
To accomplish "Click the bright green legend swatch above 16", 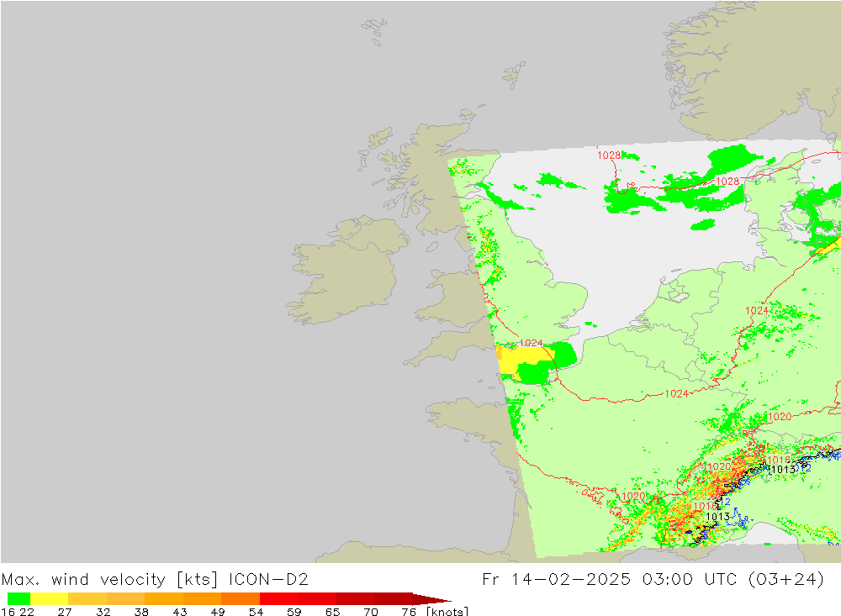I will 19,598.
